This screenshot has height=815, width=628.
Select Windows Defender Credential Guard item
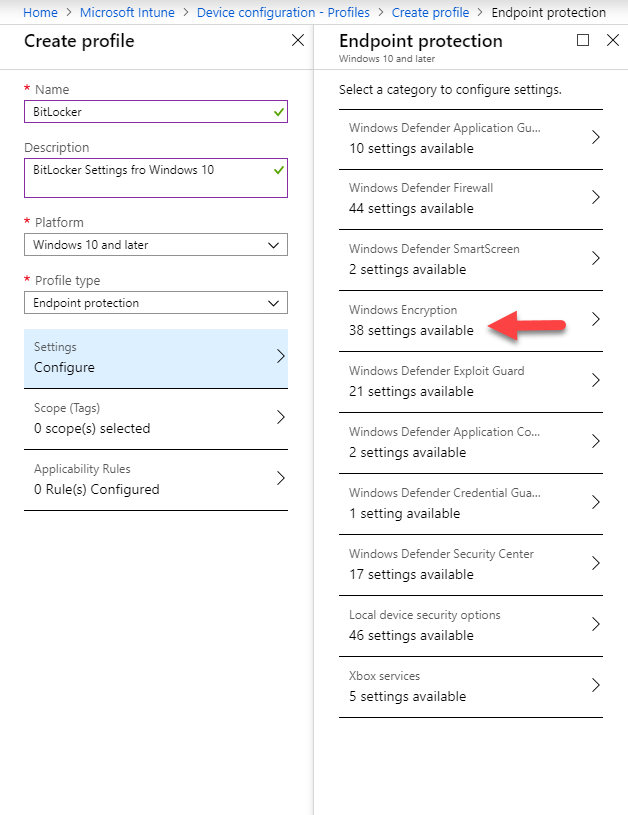(470, 504)
